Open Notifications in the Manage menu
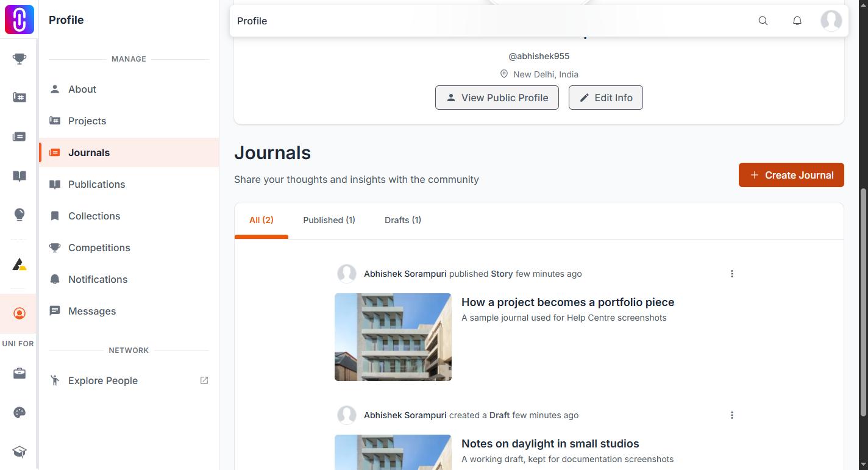Screen dimensions: 868x470 pyautogui.click(x=129, y=279)
